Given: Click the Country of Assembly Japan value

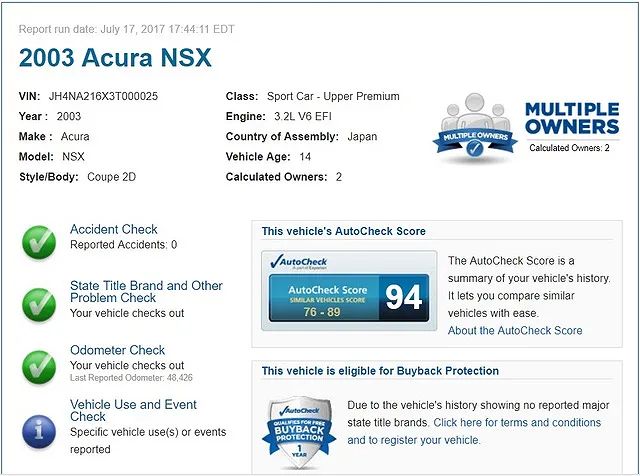Looking at the screenshot, I should [x=362, y=136].
